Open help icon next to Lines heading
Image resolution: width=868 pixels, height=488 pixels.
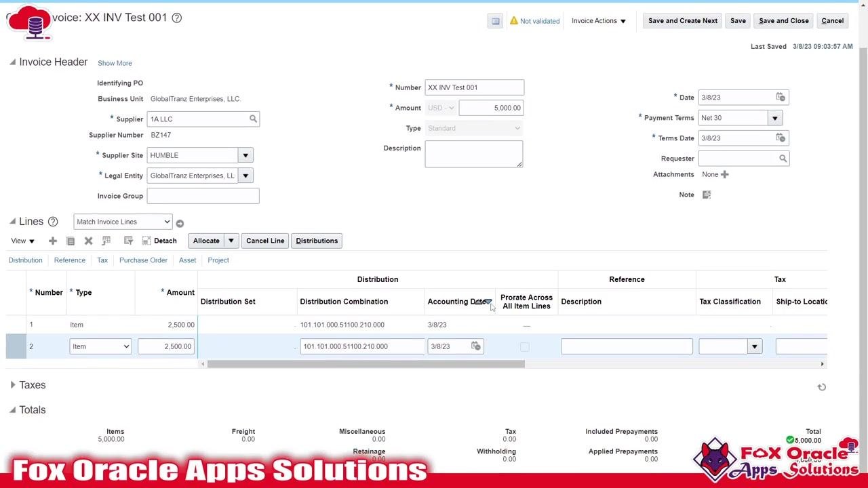click(53, 222)
